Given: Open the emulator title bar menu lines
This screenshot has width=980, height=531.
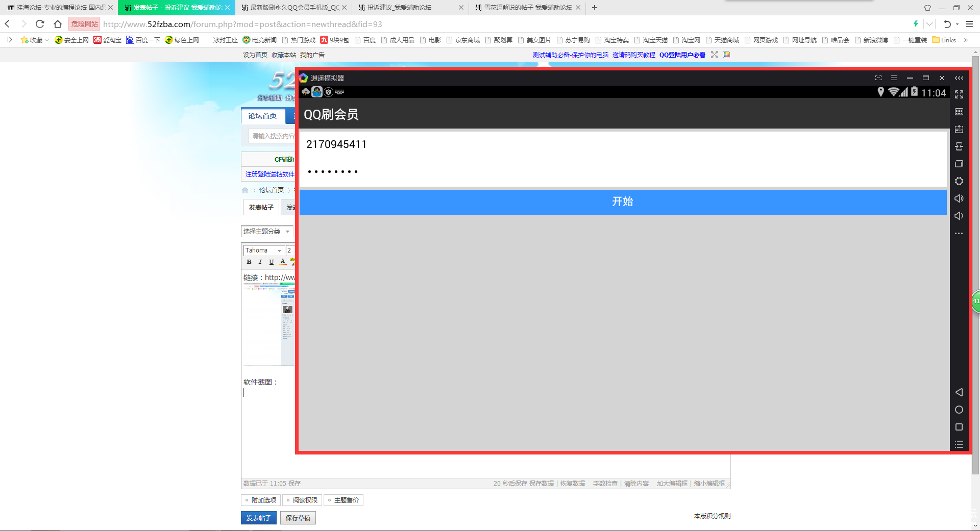Looking at the screenshot, I should pos(894,78).
